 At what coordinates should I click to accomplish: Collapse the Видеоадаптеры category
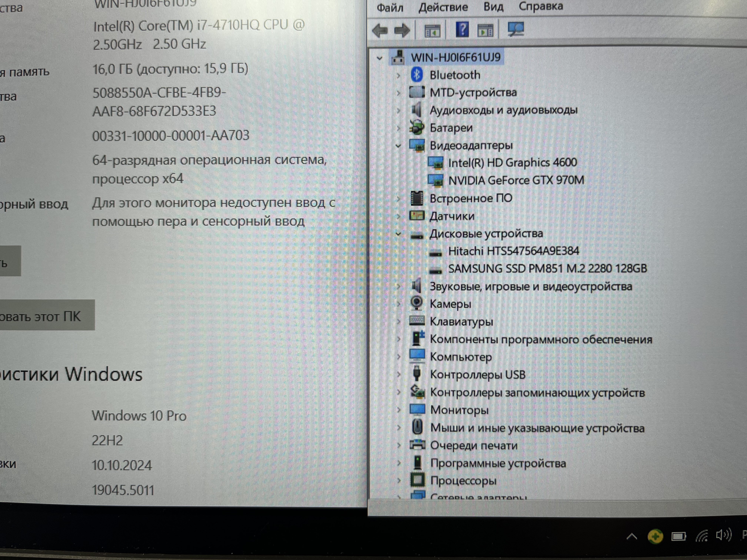pyautogui.click(x=399, y=146)
